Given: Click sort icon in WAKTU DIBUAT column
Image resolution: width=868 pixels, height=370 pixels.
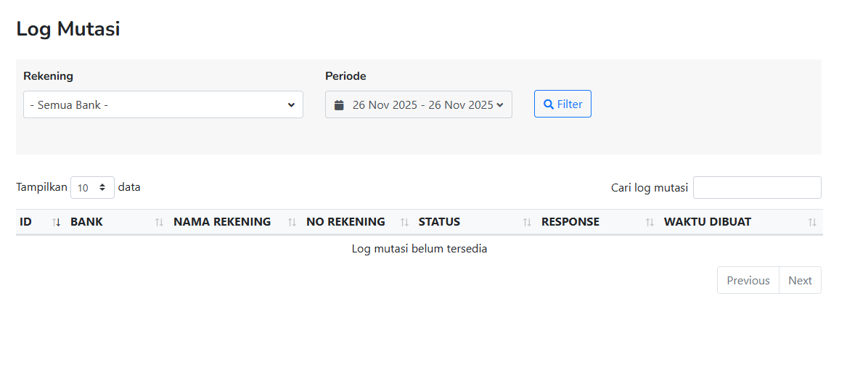Looking at the screenshot, I should [x=812, y=222].
